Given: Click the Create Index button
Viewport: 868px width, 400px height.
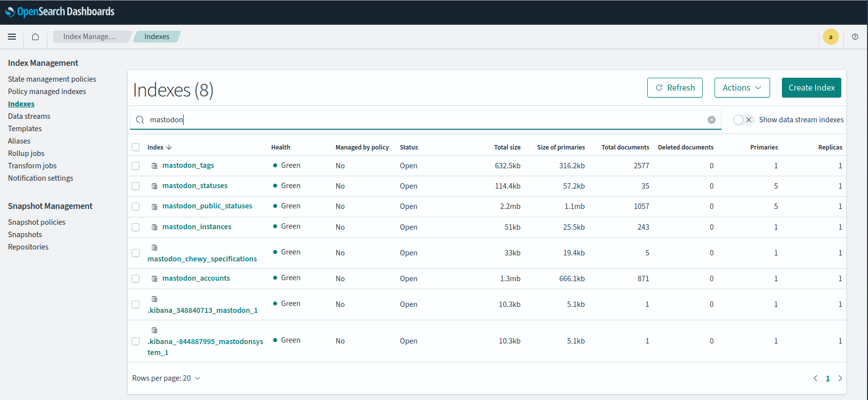Looking at the screenshot, I should [x=812, y=88].
